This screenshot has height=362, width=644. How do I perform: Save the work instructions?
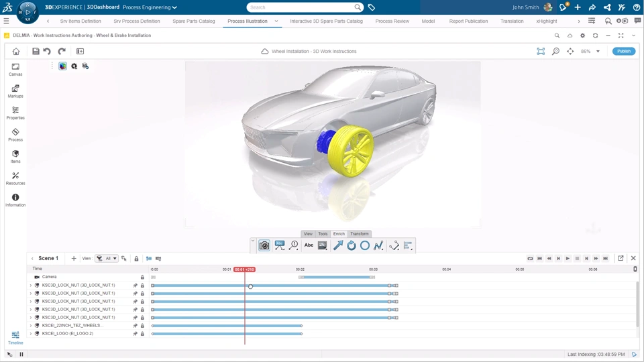point(36,52)
